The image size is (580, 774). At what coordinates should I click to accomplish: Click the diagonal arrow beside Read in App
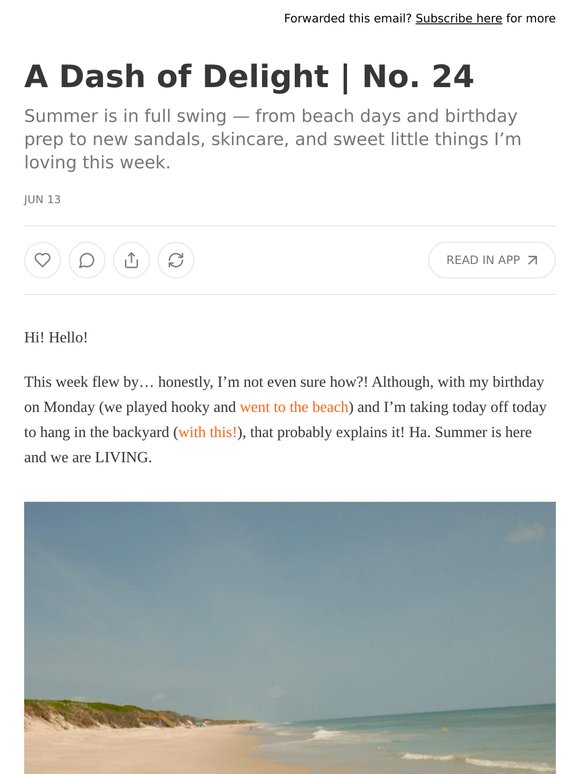532,260
